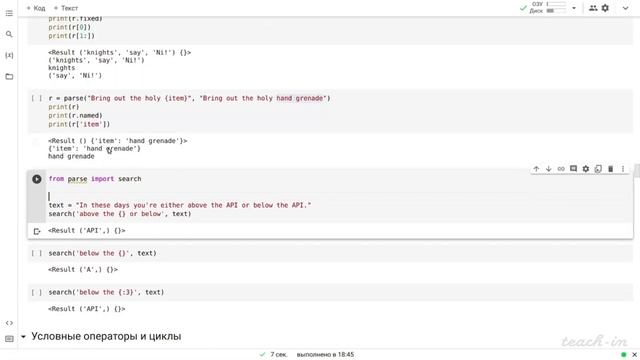Collapse the 'Условные операторы и циклы' section

pos(23,337)
